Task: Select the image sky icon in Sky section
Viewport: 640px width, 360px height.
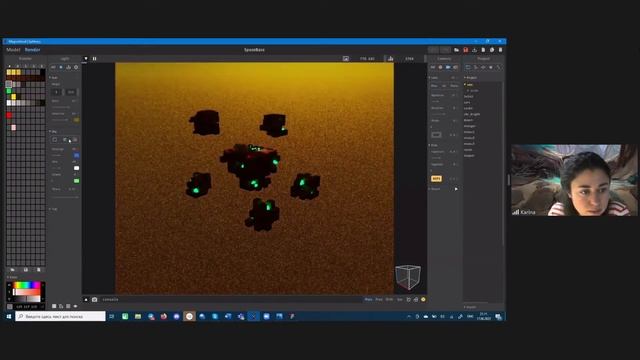Action: coord(75,140)
